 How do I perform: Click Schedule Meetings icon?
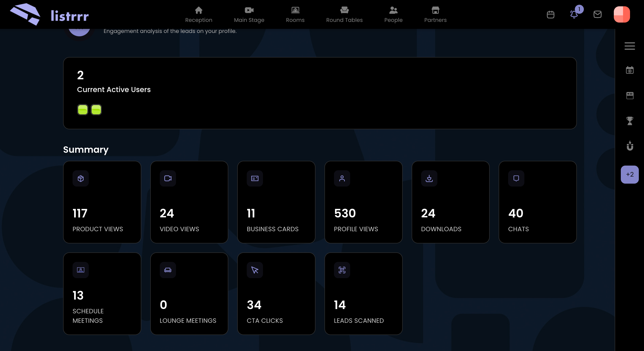(80, 270)
